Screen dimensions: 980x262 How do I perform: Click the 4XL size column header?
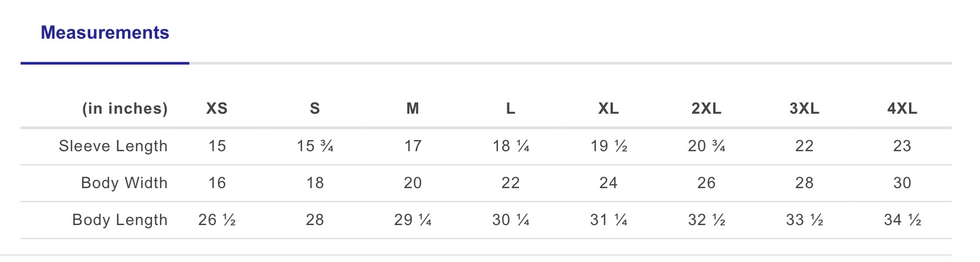(902, 109)
